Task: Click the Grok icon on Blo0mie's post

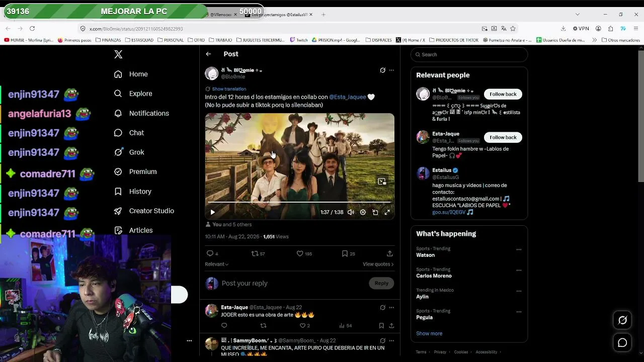Action: [x=382, y=70]
